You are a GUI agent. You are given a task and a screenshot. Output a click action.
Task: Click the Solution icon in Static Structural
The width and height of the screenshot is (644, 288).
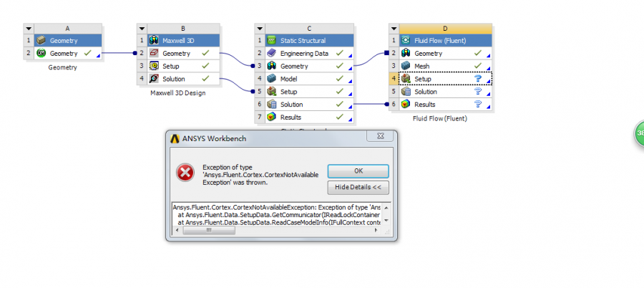(x=271, y=104)
